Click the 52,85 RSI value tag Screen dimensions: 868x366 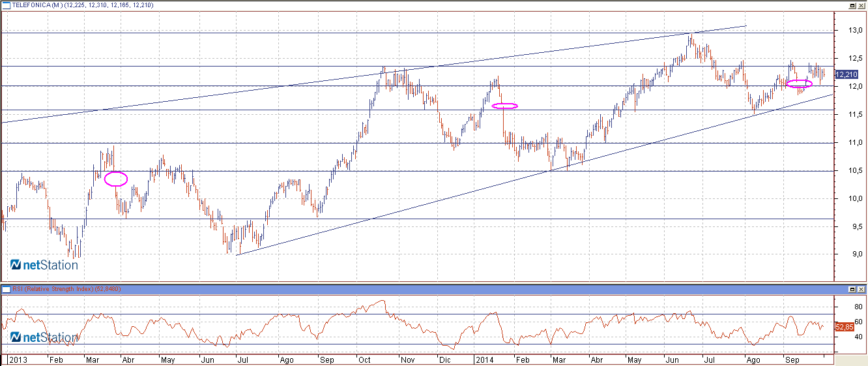pyautogui.click(x=844, y=326)
